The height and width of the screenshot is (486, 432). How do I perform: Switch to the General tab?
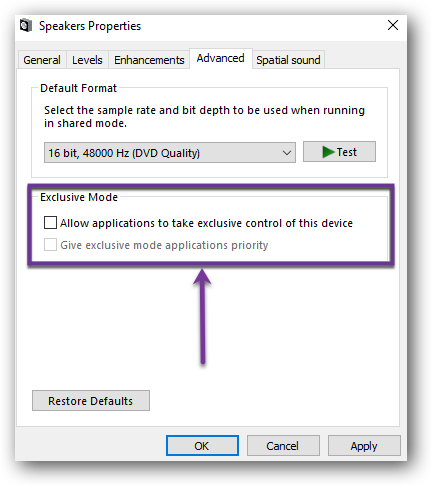pos(42,60)
